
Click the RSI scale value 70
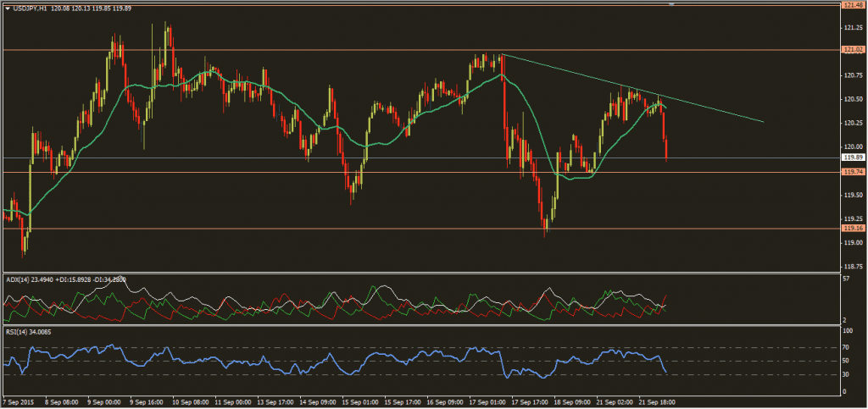[845, 348]
